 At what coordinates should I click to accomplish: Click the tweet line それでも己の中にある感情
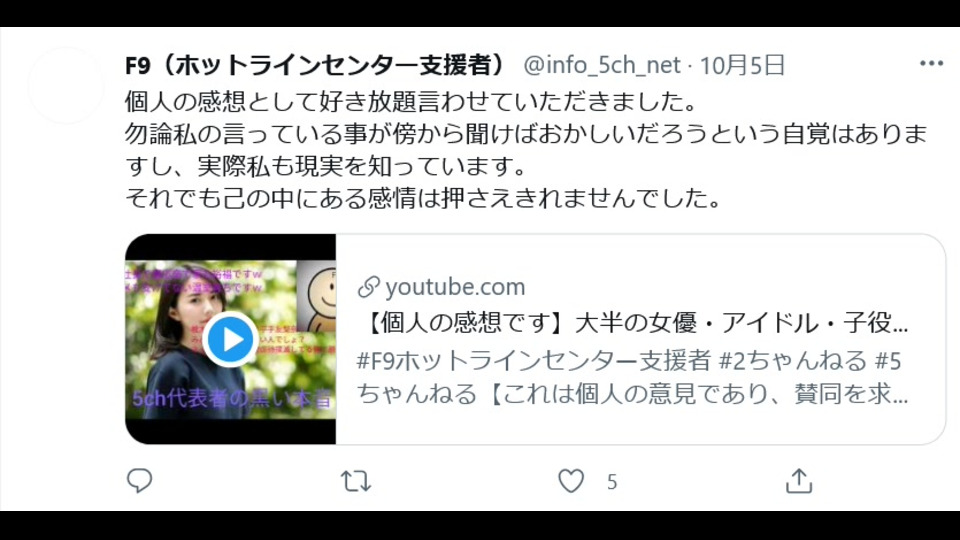[x=423, y=198]
